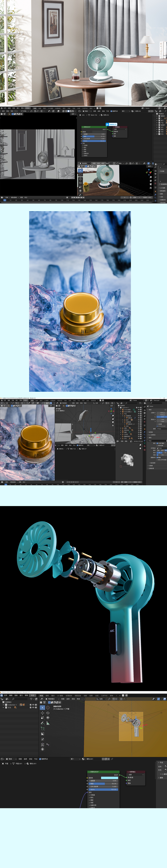Toggle Collection 1 exclude checkbox in hair dryer outliner
This screenshot has height=868, width=167.
pyautogui.click(x=31, y=705)
